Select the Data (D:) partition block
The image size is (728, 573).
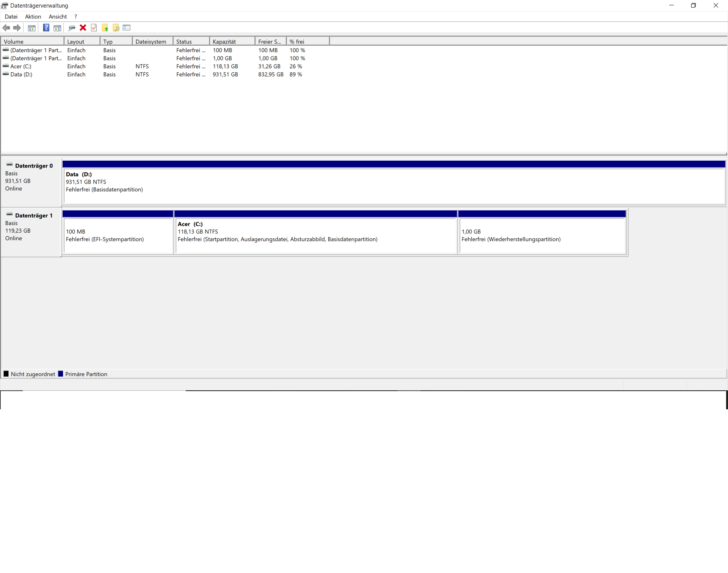(394, 186)
